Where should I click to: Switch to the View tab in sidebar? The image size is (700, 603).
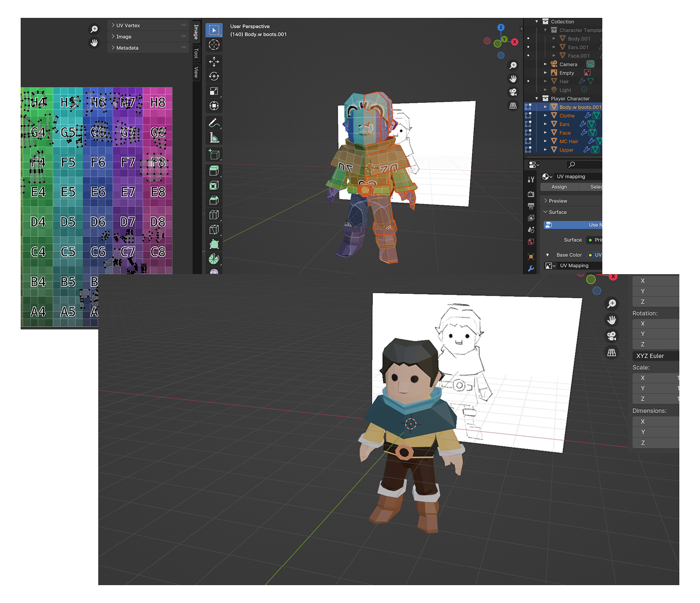pos(195,69)
